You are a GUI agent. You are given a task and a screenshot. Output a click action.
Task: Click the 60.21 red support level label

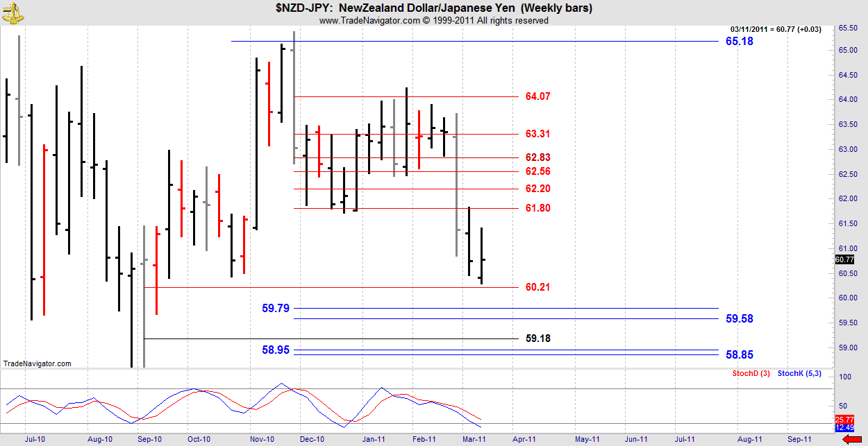[537, 287]
